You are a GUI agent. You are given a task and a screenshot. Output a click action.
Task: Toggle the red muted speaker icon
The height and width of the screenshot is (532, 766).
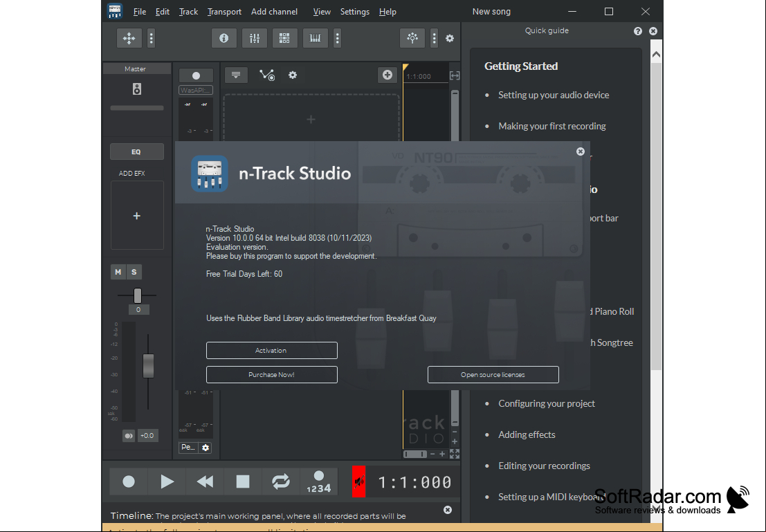click(358, 481)
